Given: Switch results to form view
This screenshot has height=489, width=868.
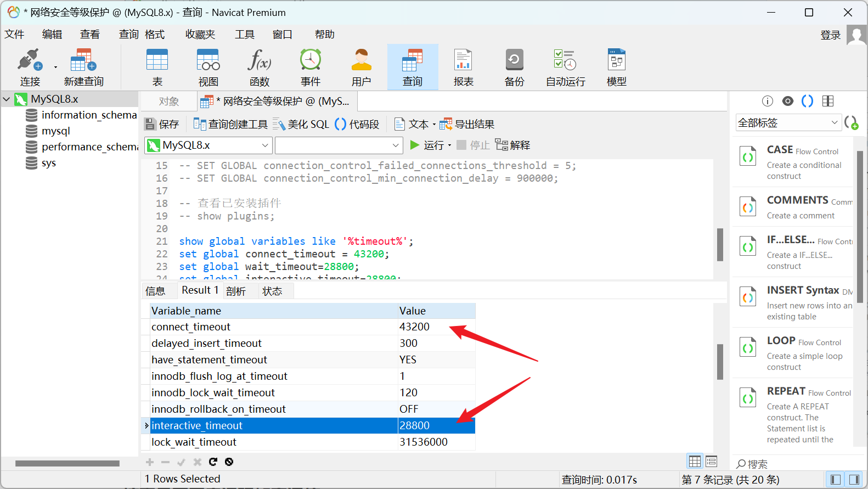Looking at the screenshot, I should pyautogui.click(x=711, y=462).
